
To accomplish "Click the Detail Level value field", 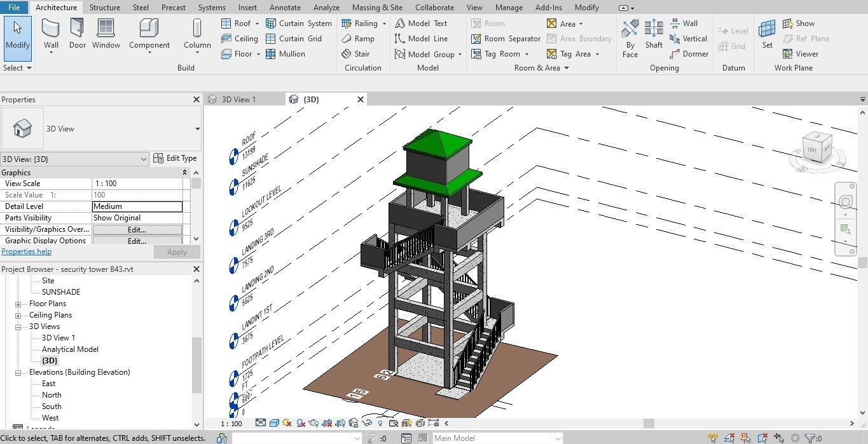I will (x=137, y=206).
